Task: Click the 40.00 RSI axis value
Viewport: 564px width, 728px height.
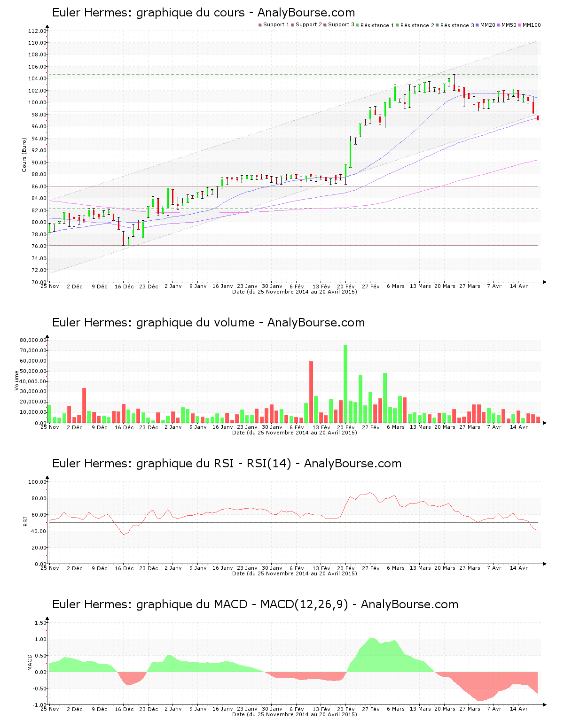Action: coord(39,531)
